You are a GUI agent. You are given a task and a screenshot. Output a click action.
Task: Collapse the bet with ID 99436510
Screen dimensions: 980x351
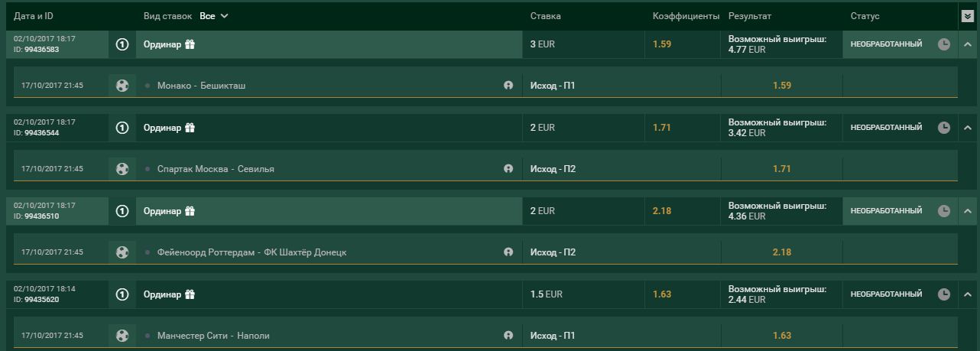[967, 211]
